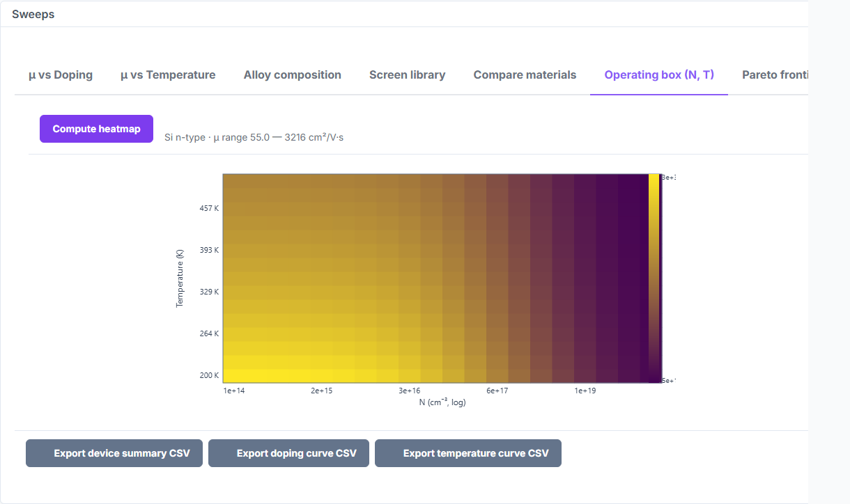Click the N (cm⁻³, log) axis title

coord(442,402)
